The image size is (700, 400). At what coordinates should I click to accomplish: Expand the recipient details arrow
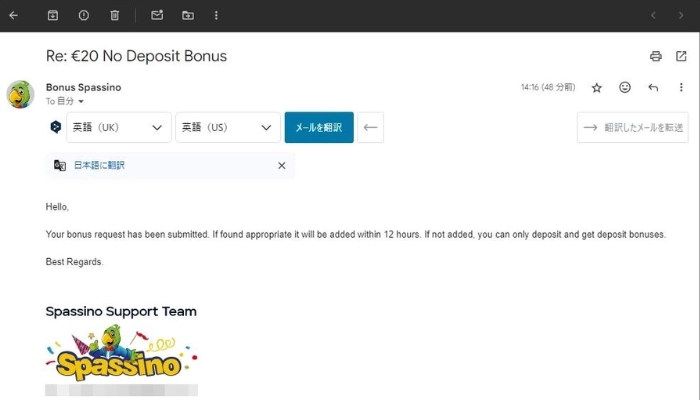[x=81, y=102]
